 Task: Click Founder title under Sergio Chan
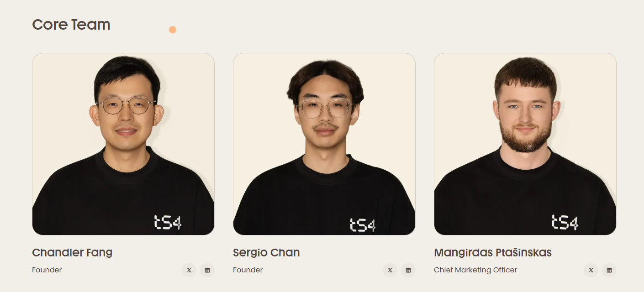click(x=248, y=270)
